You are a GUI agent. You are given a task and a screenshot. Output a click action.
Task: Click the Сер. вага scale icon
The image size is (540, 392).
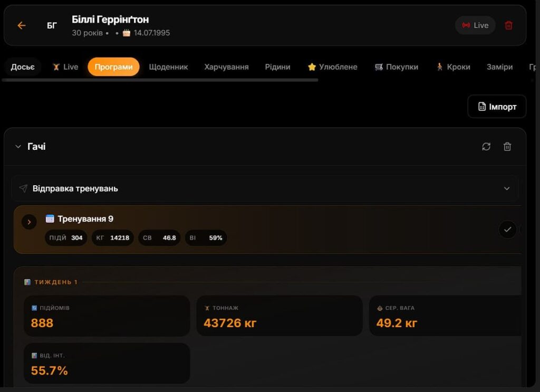click(x=380, y=308)
